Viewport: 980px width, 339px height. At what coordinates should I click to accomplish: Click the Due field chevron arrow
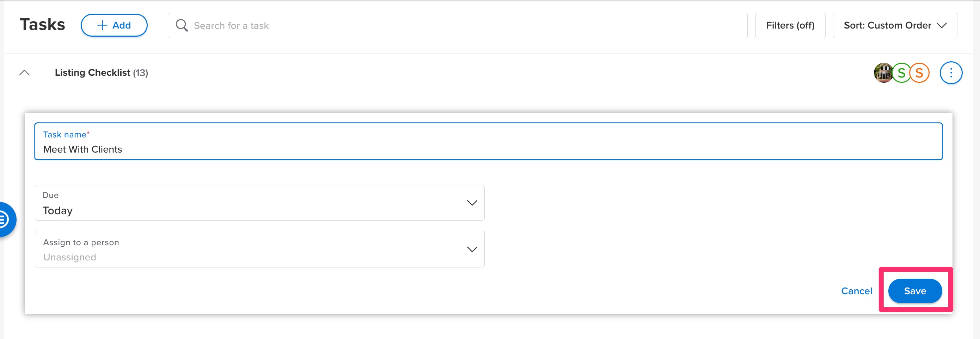(x=472, y=203)
